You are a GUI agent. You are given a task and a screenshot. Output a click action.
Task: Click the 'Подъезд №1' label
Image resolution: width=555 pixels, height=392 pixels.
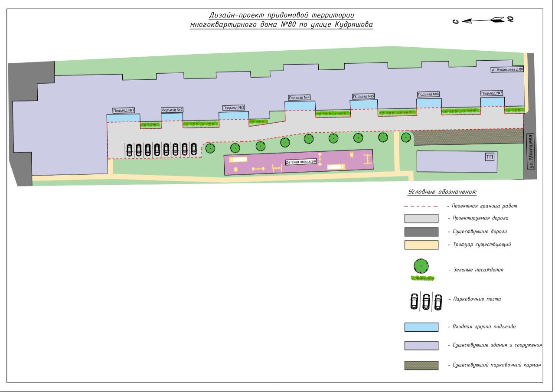pyautogui.click(x=124, y=111)
